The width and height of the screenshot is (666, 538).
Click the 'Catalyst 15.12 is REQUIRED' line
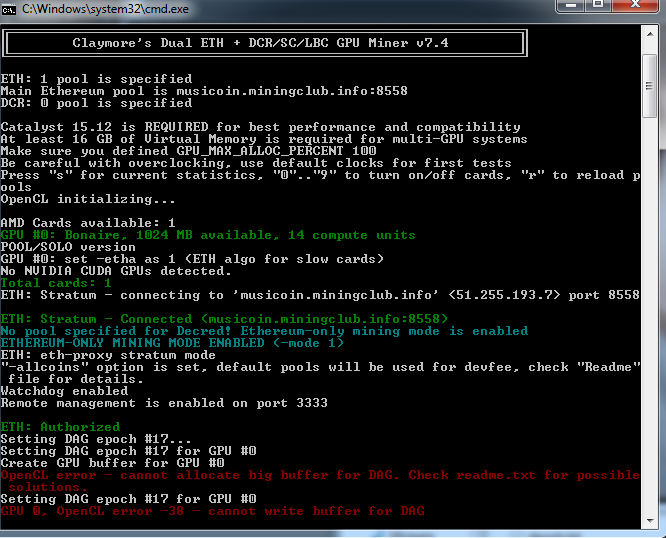point(260,127)
